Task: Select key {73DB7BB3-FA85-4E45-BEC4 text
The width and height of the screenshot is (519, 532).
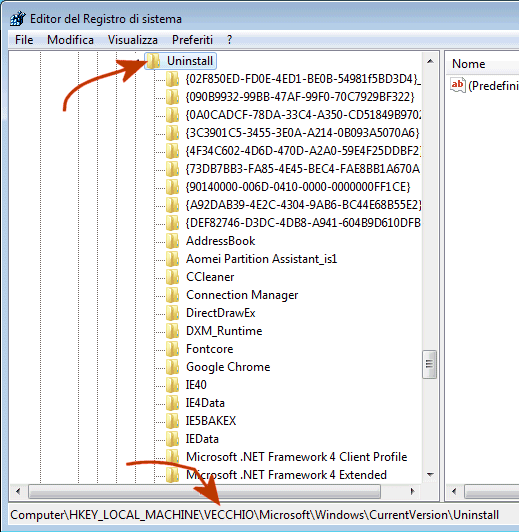Action: 303,169
